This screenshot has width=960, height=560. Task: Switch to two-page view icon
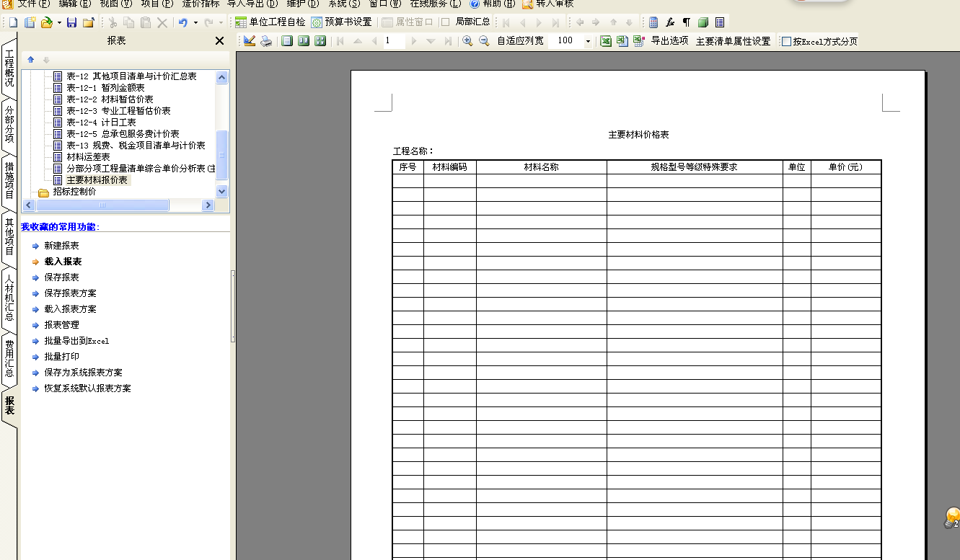[304, 41]
